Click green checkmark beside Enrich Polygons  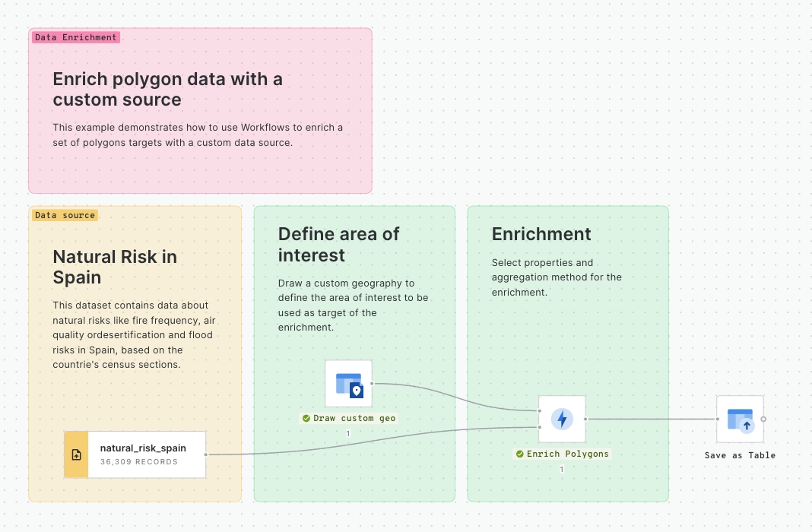[520, 454]
